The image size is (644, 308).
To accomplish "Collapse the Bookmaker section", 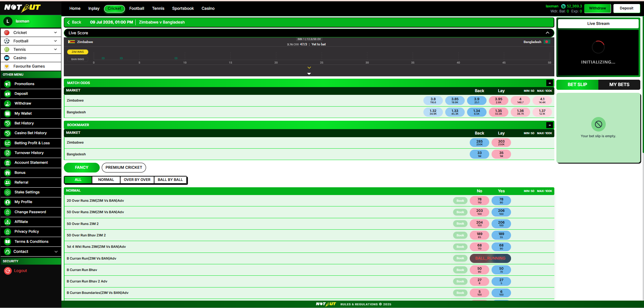I will pos(550,125).
